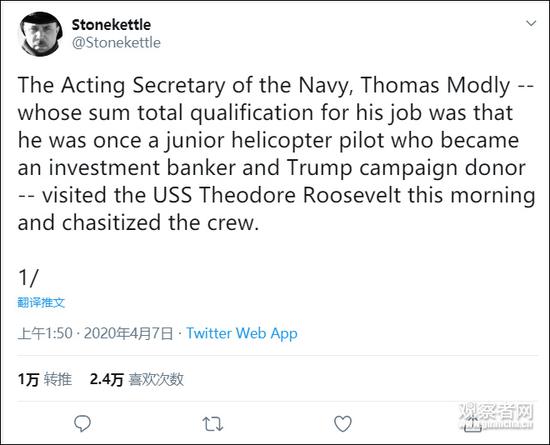550x445 pixels.
Task: Follow the Twitter Web App link
Action: tap(242, 333)
